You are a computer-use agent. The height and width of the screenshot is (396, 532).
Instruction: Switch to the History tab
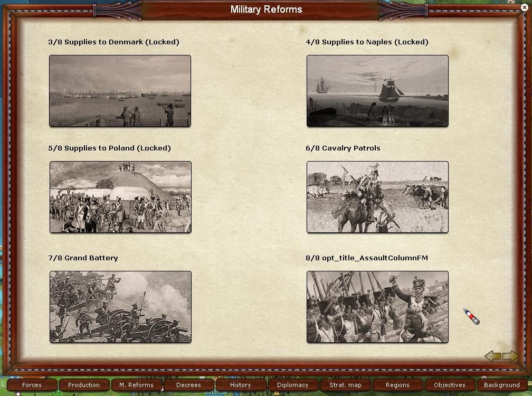pyautogui.click(x=241, y=385)
